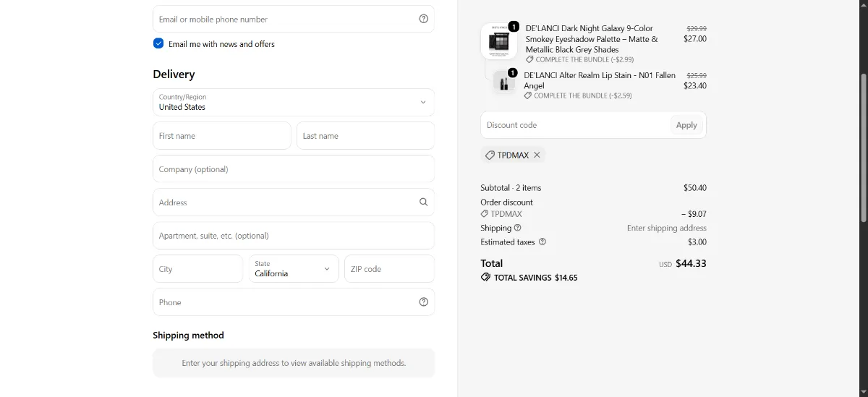This screenshot has height=397, width=868.
Task: Click COMPLETE THE BUNDLE (-$2.59) label
Action: [583, 95]
